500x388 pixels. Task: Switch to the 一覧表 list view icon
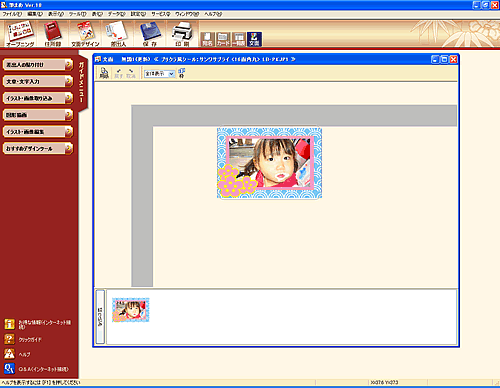(x=239, y=39)
